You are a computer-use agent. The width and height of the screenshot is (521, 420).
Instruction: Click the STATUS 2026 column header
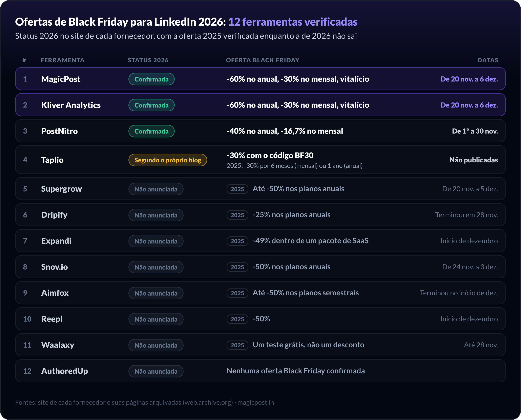coord(148,60)
